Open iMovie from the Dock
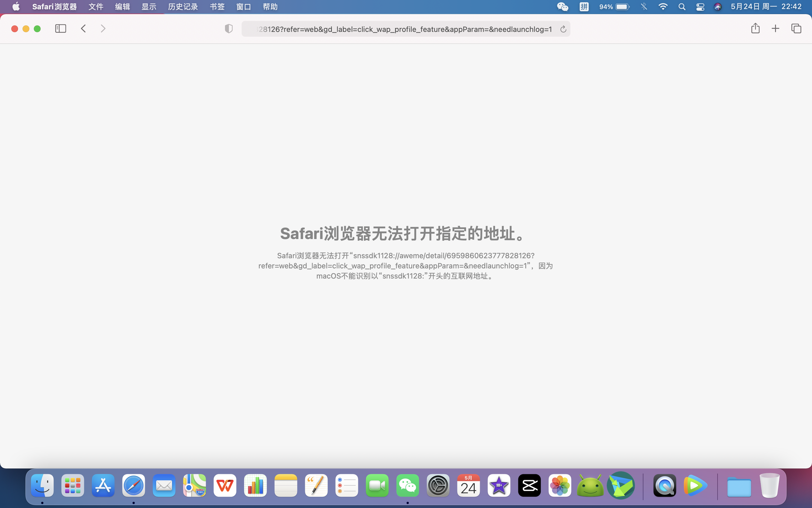 [499, 485]
